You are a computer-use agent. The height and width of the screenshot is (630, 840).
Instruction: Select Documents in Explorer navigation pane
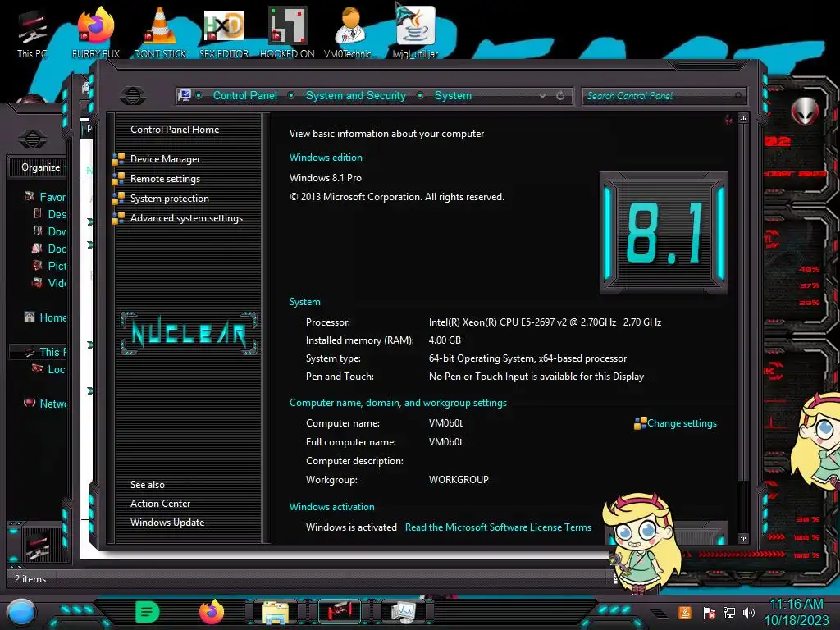[x=57, y=249]
